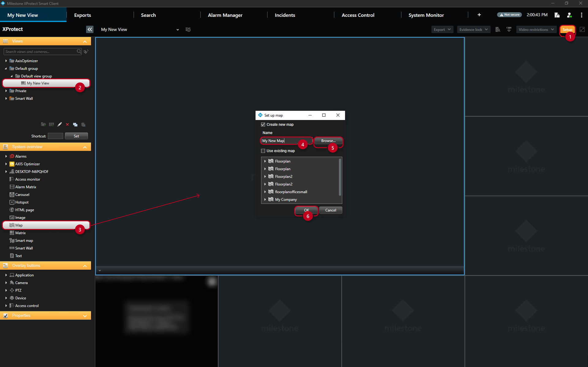The height and width of the screenshot is (367, 588).
Task: Click Cancel in Set up map dialog
Action: click(x=331, y=210)
